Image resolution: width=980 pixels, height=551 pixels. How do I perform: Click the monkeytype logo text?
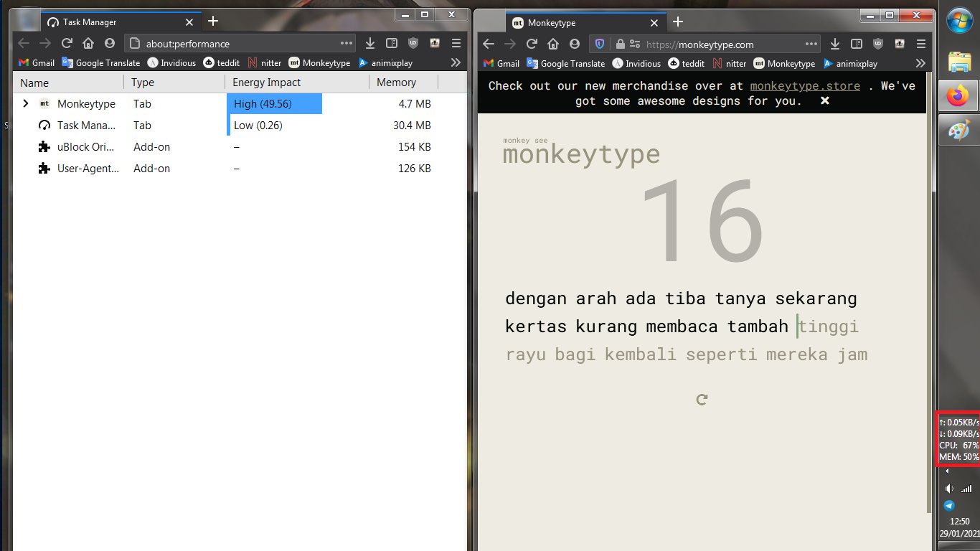[581, 153]
